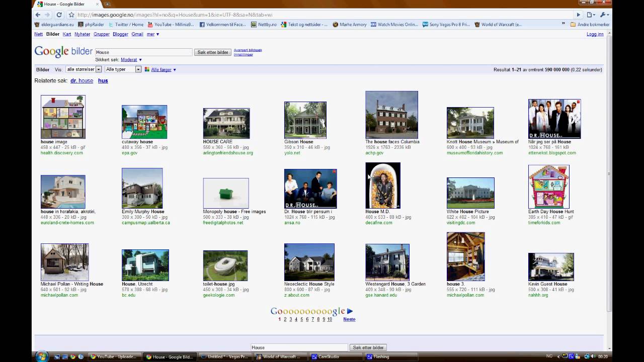This screenshot has width=644, height=362.
Task: Open the Chrome wrench settings menu
Action: pos(604,15)
